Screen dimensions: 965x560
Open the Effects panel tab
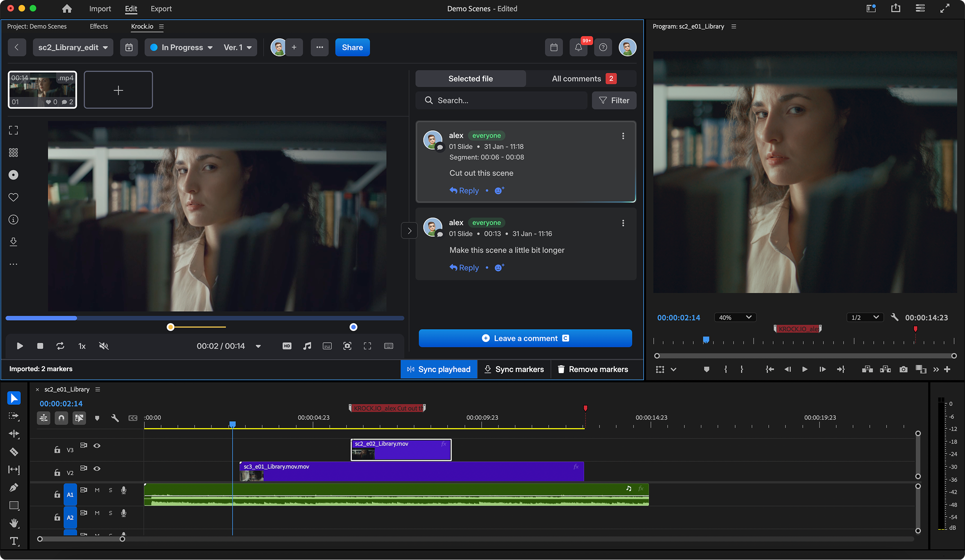99,26
